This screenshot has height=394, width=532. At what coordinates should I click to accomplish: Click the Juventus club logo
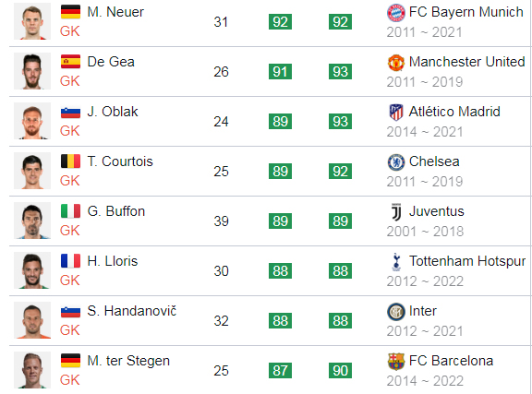(x=396, y=212)
